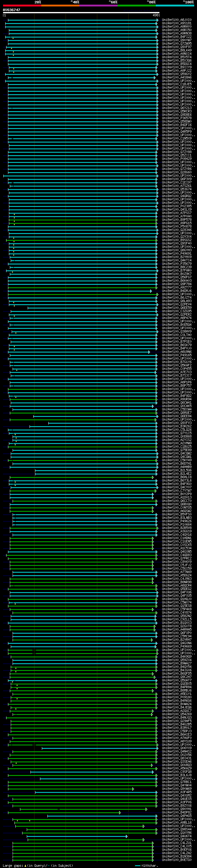Select hit label UniRef100_Q06YX9
197x868 pixels.
pyautogui.click(x=177, y=748)
